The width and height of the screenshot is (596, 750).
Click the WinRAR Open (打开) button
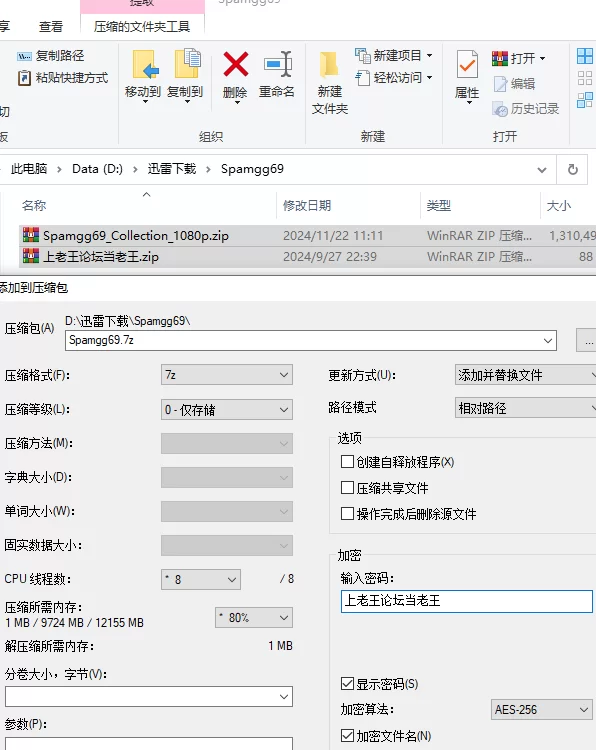(519, 58)
